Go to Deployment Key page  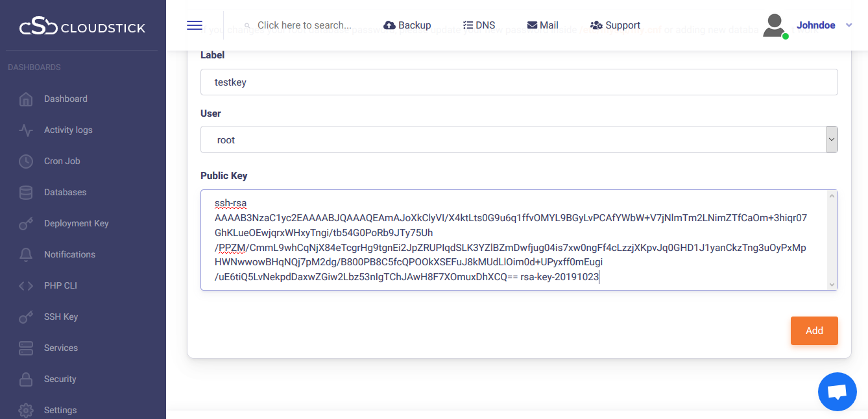76,224
